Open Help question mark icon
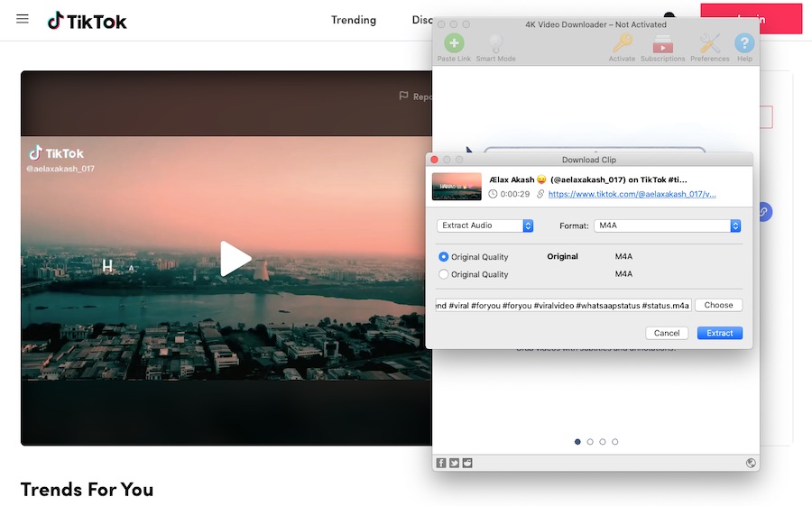 744,43
